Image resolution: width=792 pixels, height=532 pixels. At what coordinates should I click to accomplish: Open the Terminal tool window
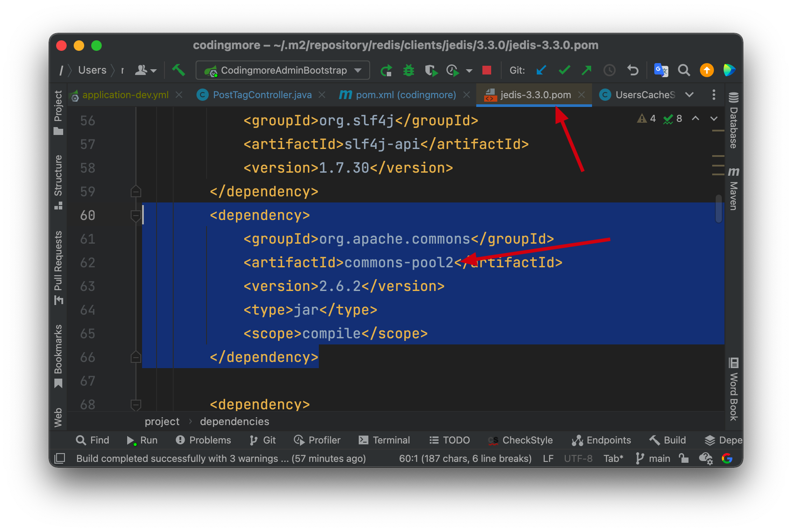(x=384, y=440)
